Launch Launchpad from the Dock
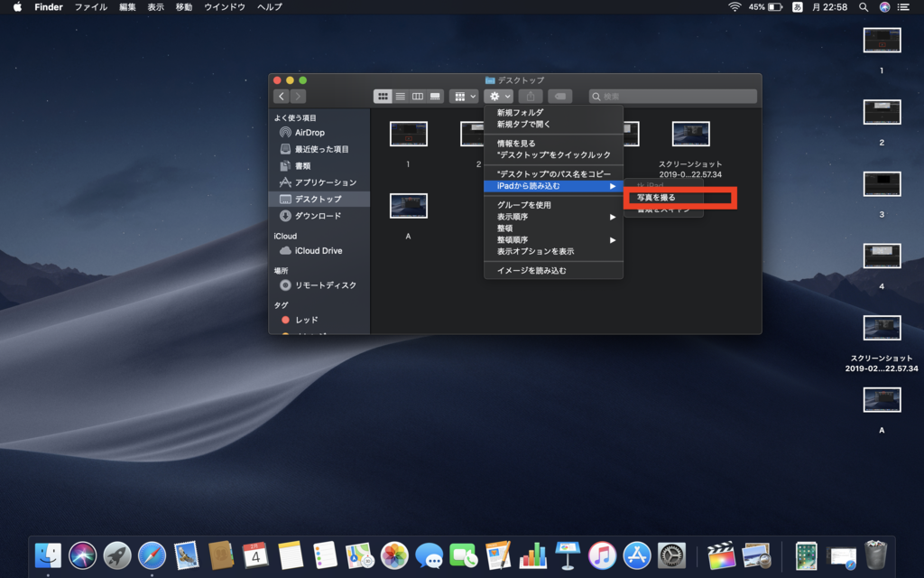 tap(117, 555)
